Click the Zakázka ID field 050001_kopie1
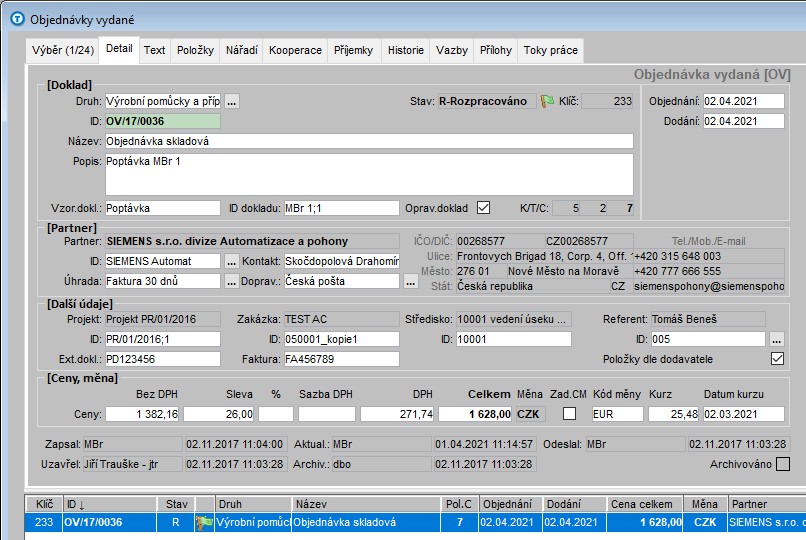Image resolution: width=806 pixels, height=540 pixels. pos(341,339)
